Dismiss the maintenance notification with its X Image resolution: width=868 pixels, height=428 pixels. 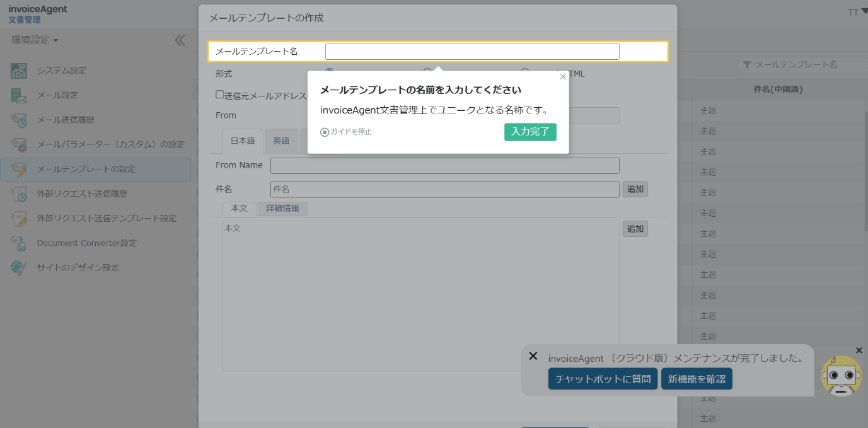[x=533, y=356]
